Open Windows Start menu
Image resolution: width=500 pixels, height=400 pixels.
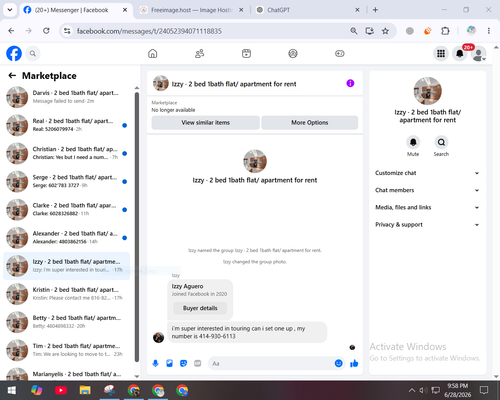pos(12,390)
